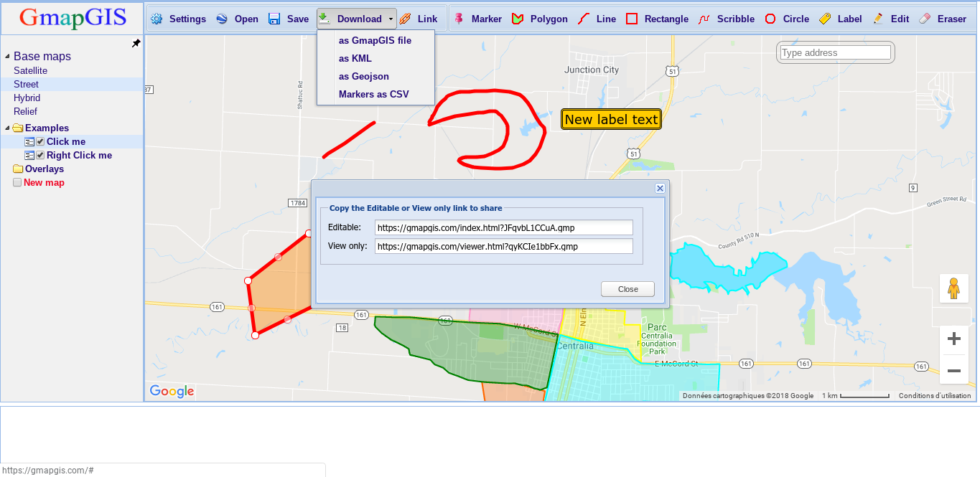Choose the Line drawing tool

coord(597,19)
